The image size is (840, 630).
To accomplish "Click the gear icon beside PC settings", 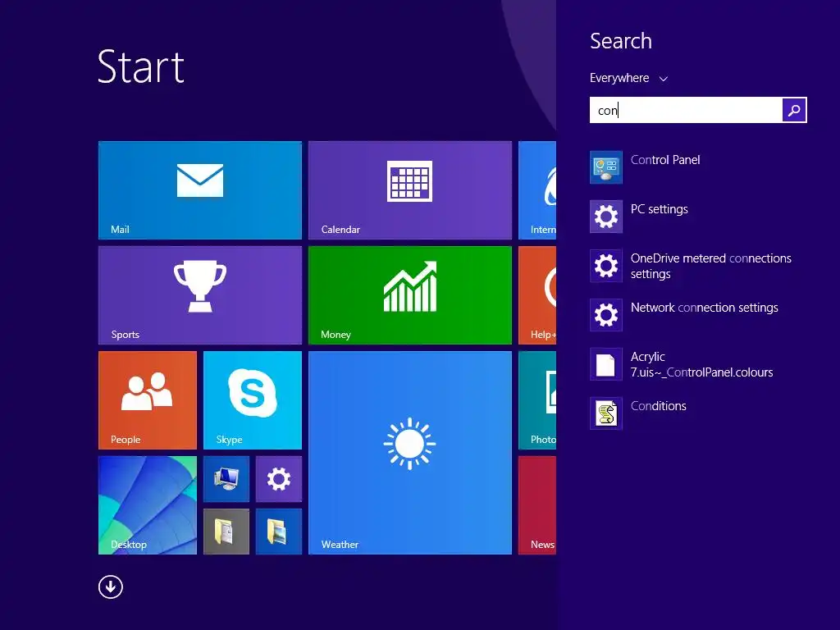I will 606,217.
